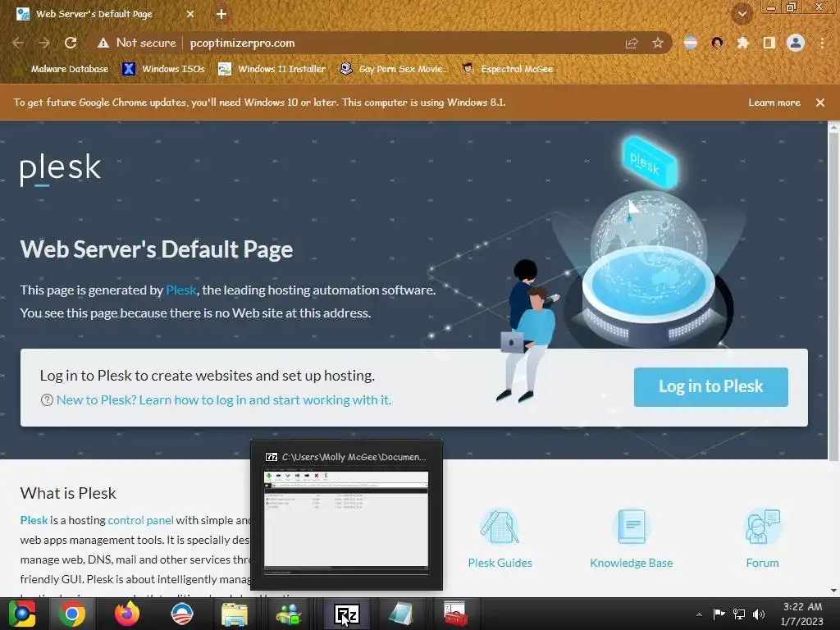Switch to 7-Zip in the taskbar
The width and height of the screenshot is (840, 630).
pos(346,614)
